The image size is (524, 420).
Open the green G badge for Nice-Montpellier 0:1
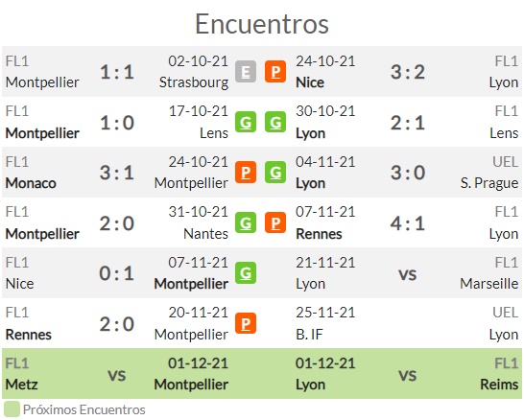246,273
